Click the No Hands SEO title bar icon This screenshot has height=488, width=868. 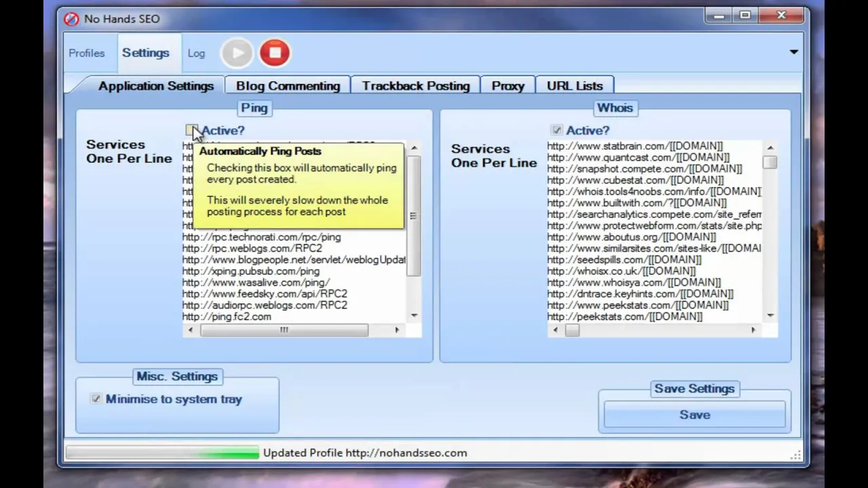coord(71,18)
